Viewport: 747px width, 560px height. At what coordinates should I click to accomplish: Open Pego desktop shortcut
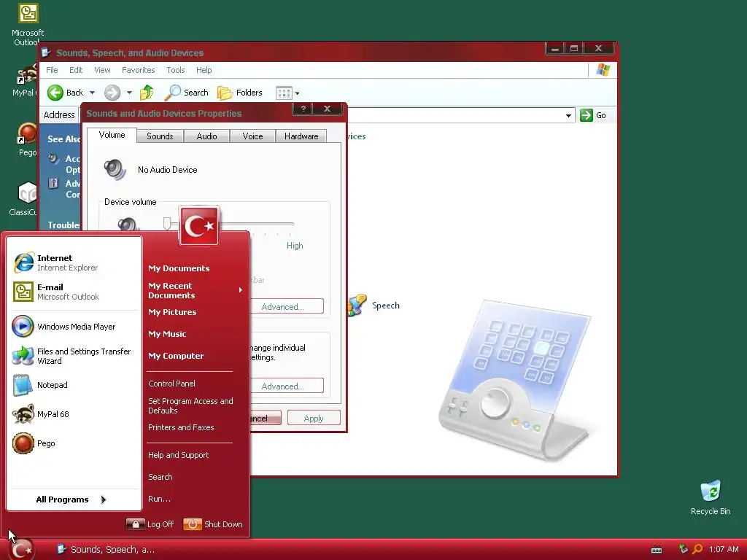point(27,139)
